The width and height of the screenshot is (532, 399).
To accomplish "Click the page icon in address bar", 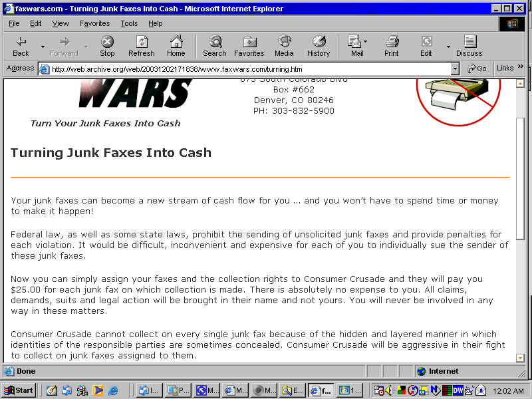I will [x=44, y=69].
